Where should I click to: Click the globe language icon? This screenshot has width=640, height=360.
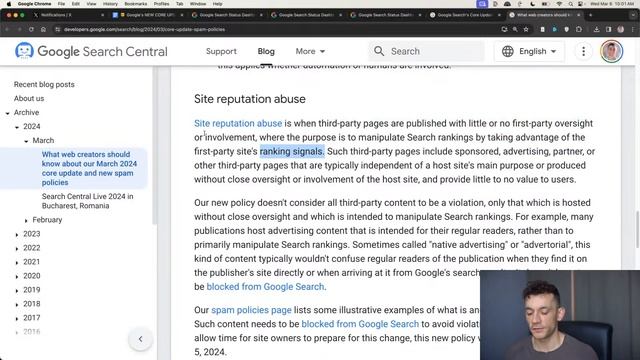point(507,51)
